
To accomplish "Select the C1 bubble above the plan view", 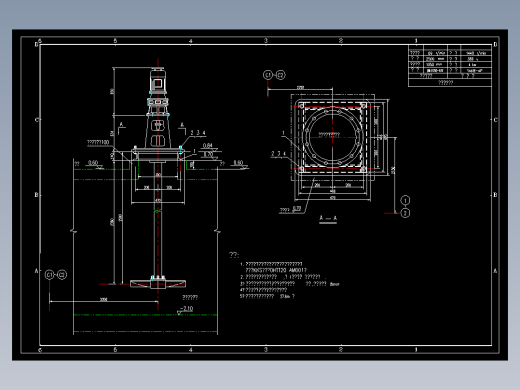I will (268, 75).
